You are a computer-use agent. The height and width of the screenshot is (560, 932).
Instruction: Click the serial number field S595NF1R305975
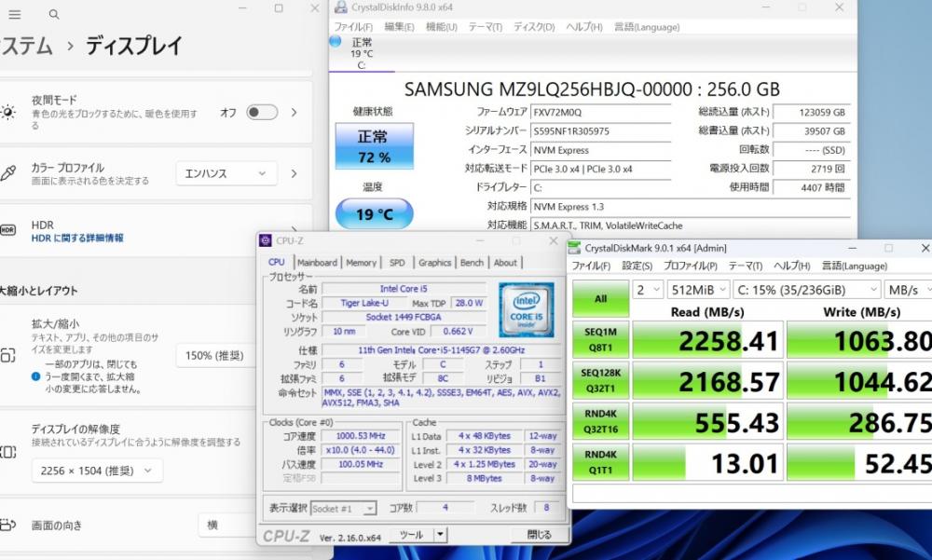[x=601, y=131]
